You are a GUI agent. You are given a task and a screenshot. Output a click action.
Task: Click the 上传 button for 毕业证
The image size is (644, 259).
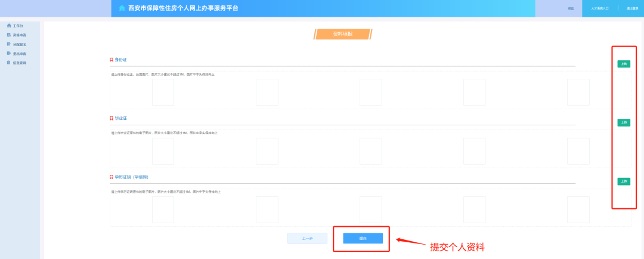pos(624,122)
